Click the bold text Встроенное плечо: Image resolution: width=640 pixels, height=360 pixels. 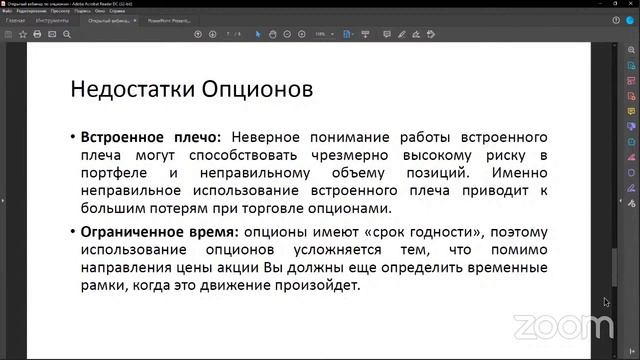151,137
